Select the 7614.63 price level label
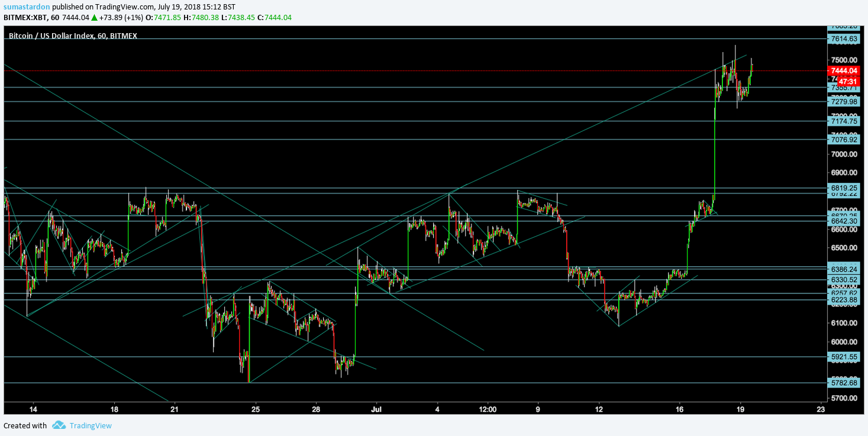Screen dimensions: 868x436 [x=844, y=39]
